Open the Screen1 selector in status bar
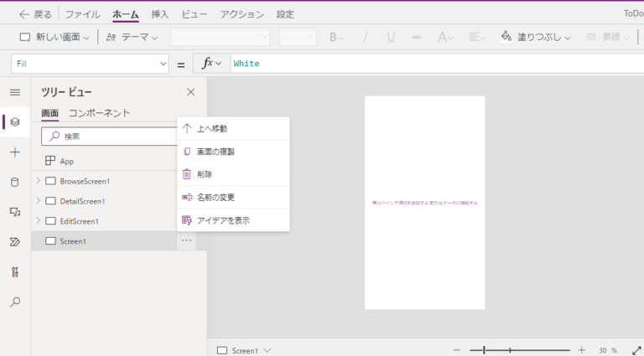This screenshot has width=644, height=356. tap(244, 351)
